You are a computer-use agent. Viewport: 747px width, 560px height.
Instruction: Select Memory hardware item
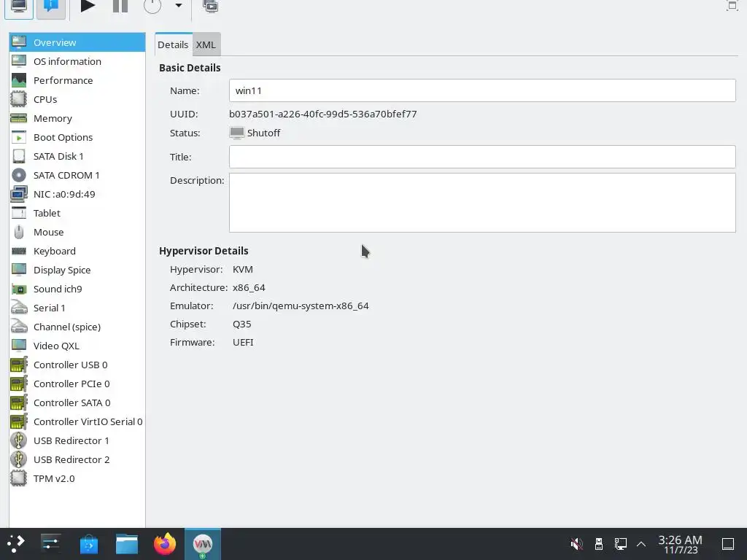click(77, 118)
